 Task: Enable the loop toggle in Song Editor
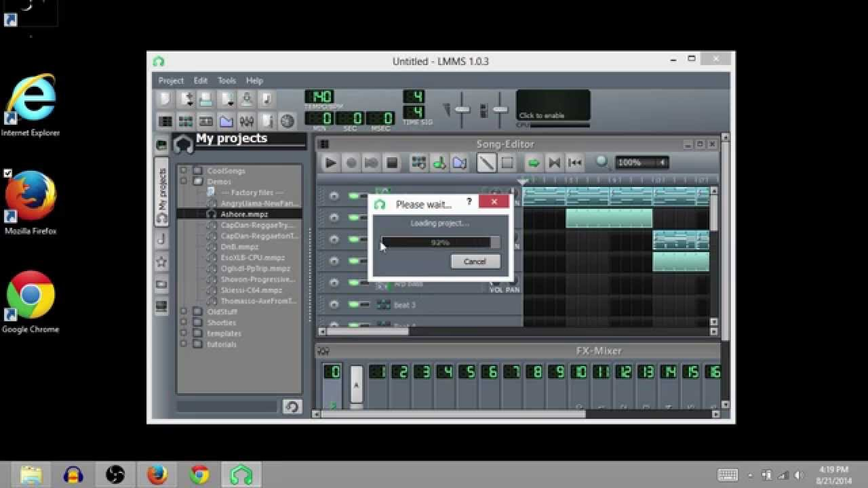pos(534,163)
